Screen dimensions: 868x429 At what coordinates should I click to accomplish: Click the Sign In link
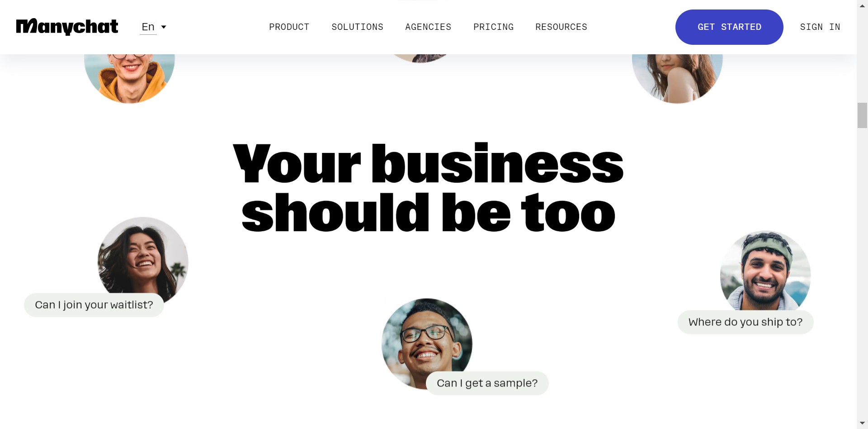pyautogui.click(x=820, y=27)
